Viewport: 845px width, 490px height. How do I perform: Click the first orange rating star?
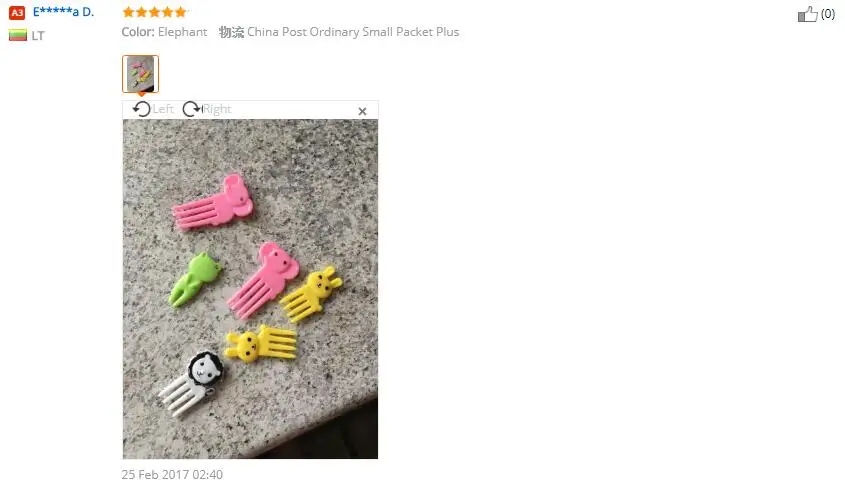tap(128, 12)
